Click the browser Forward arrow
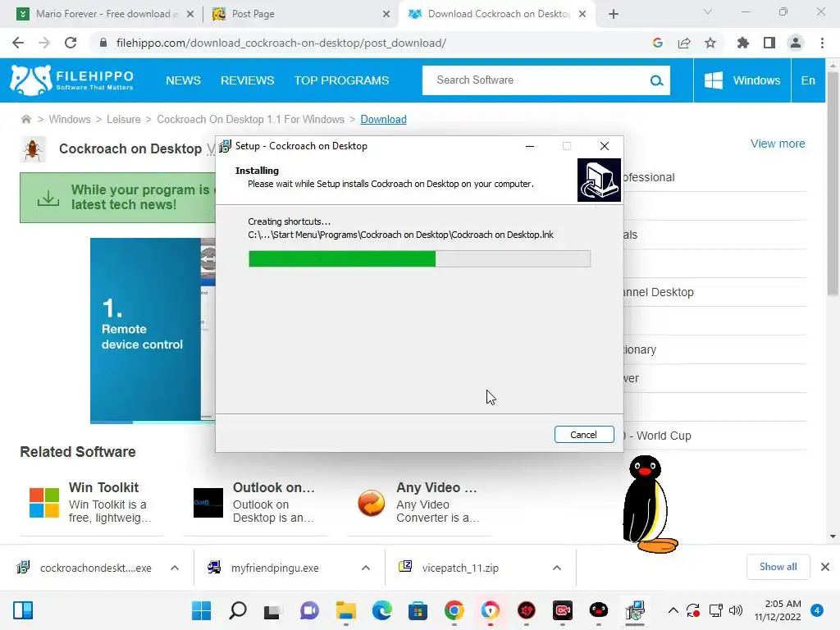Viewport: 840px width, 630px height. [x=44, y=43]
